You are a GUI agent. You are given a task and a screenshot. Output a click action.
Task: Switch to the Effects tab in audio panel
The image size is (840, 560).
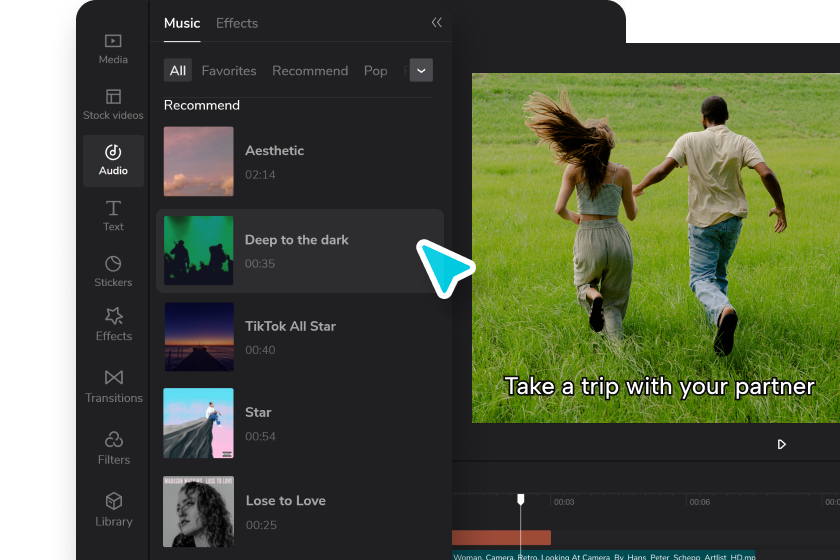tap(237, 23)
